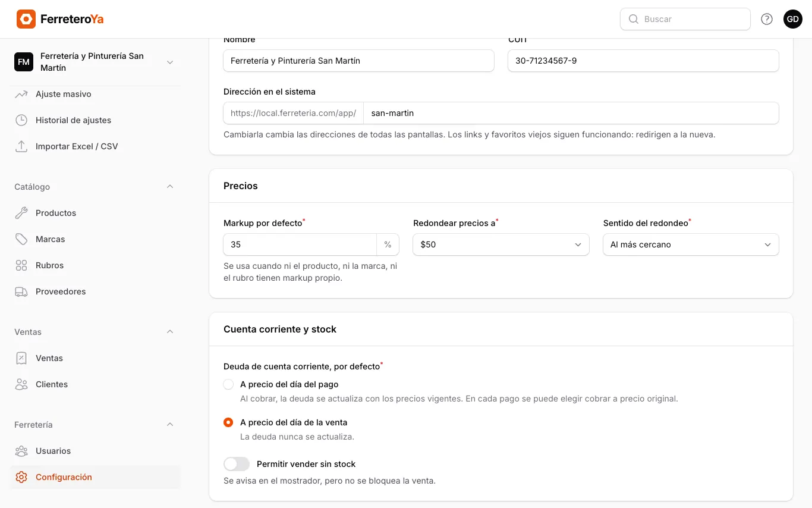812x508 pixels.
Task: Click the FerreteroYa logo icon
Action: (x=26, y=19)
